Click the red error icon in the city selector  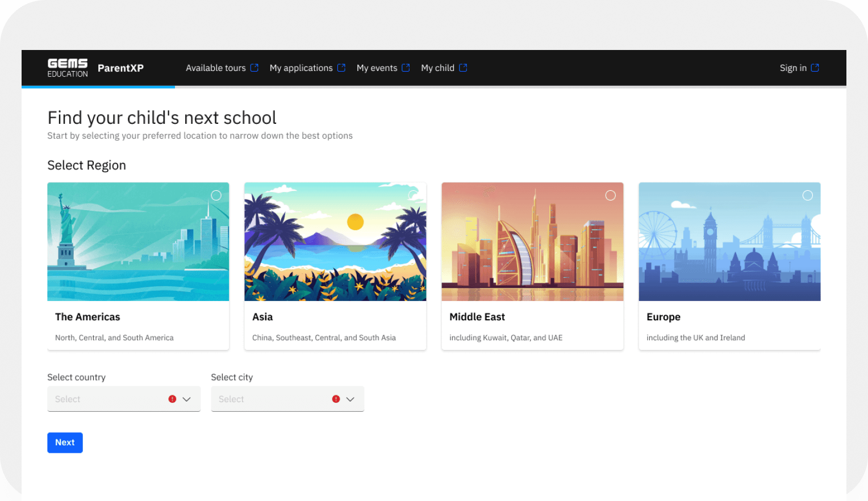(x=336, y=399)
